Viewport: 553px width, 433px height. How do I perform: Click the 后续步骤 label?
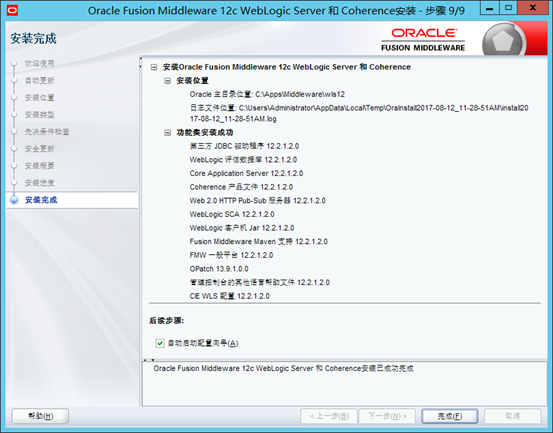(x=166, y=321)
